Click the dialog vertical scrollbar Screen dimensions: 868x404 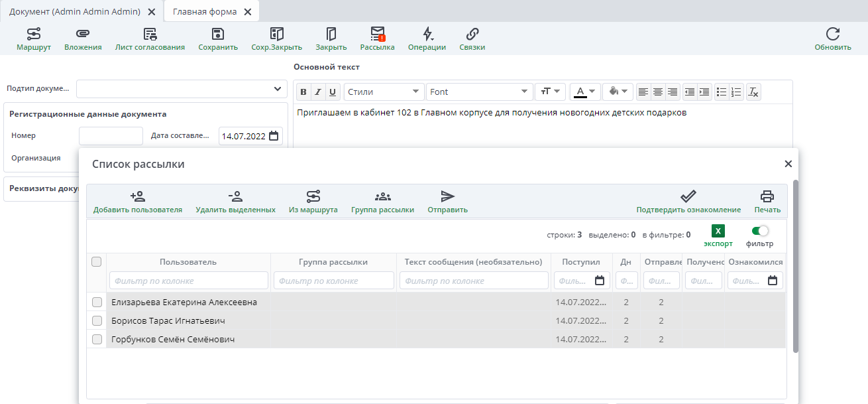click(x=796, y=265)
